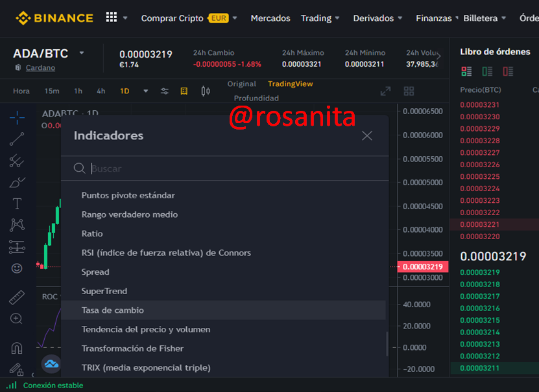Add TRIX media exponencial triple indicator

coord(223,368)
